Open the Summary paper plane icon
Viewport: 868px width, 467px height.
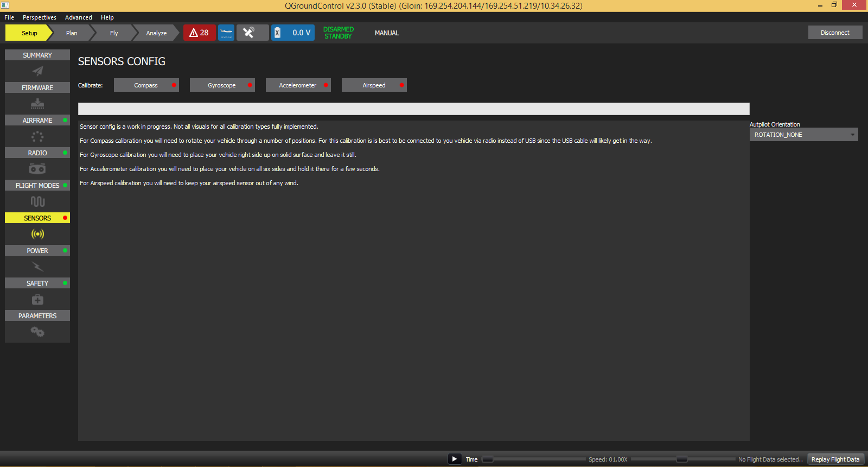pyautogui.click(x=37, y=71)
